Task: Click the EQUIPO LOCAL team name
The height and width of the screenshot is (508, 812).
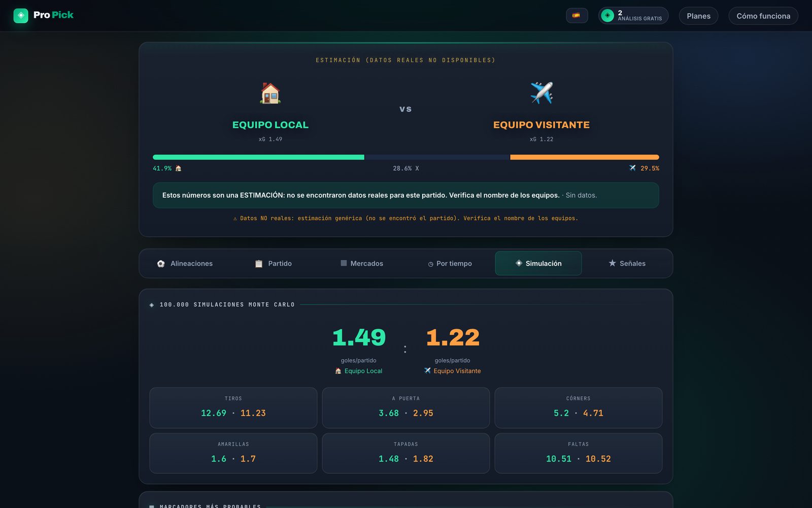Action: 270,125
